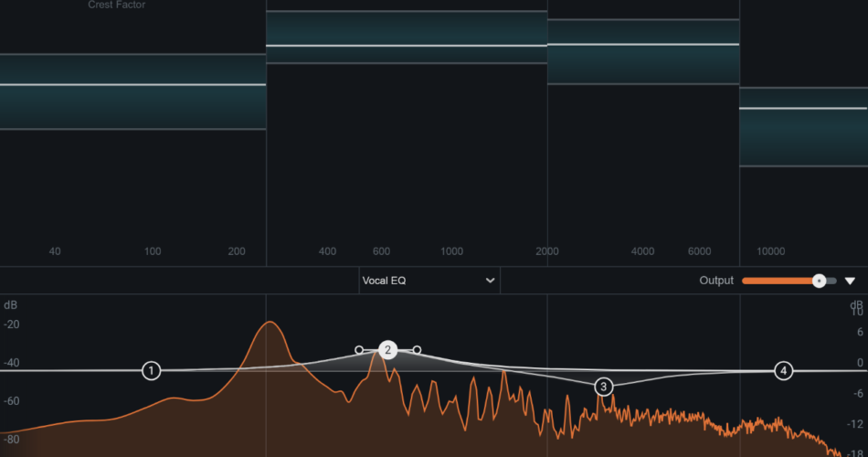Image resolution: width=868 pixels, height=457 pixels.
Task: Click crossover divider at 2000 Hz
Action: point(547,137)
